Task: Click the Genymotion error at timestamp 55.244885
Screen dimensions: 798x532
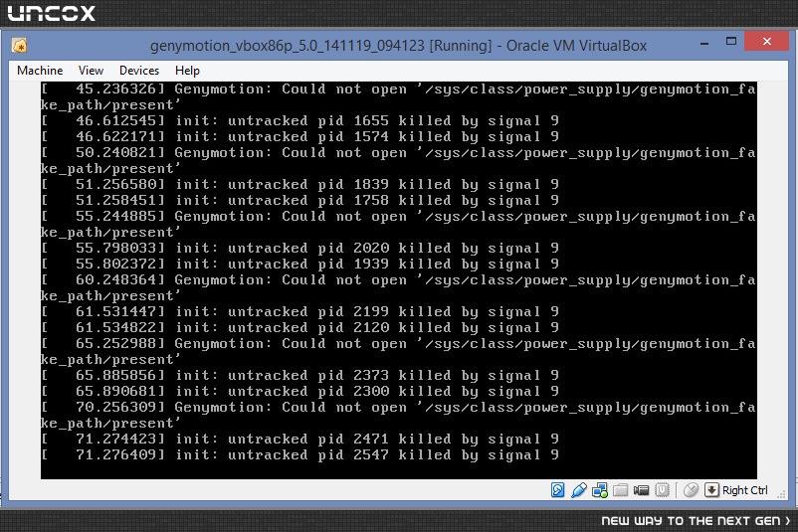Action: pyautogui.click(x=398, y=225)
